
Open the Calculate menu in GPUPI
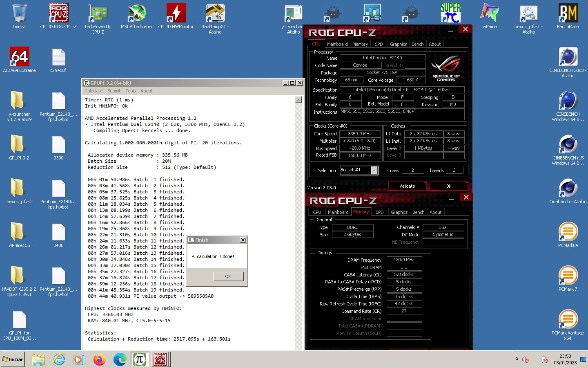[x=94, y=91]
